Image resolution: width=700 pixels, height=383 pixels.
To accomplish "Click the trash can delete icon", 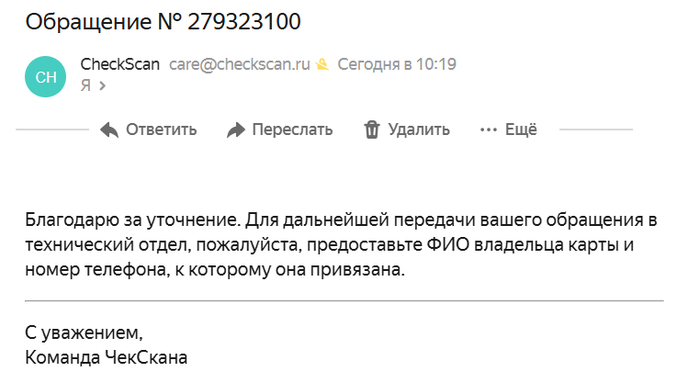I will pos(371,130).
